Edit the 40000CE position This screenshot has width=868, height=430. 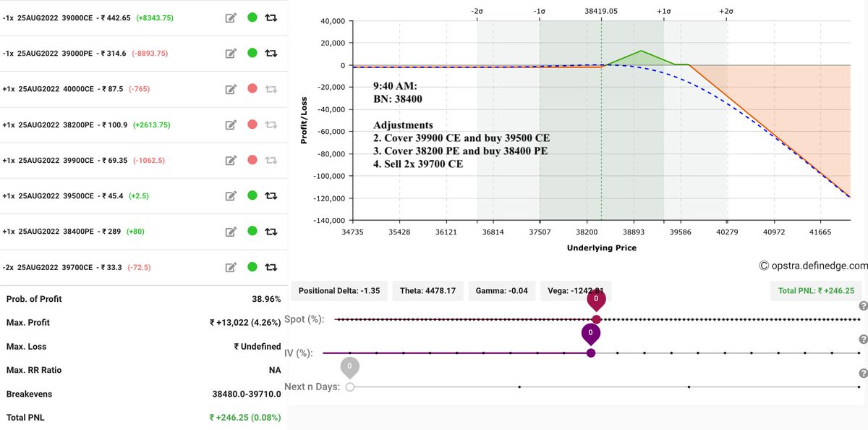point(231,88)
